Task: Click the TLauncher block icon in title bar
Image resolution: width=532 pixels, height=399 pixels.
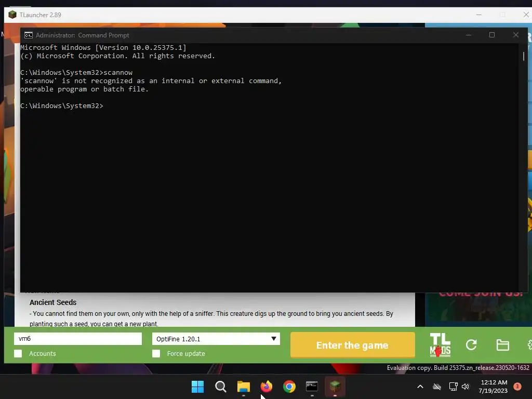Action: [x=12, y=15]
